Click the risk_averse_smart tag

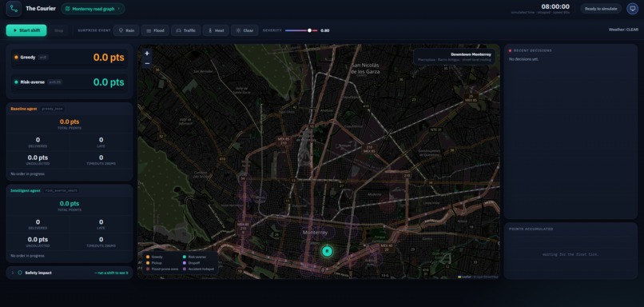[62, 191]
